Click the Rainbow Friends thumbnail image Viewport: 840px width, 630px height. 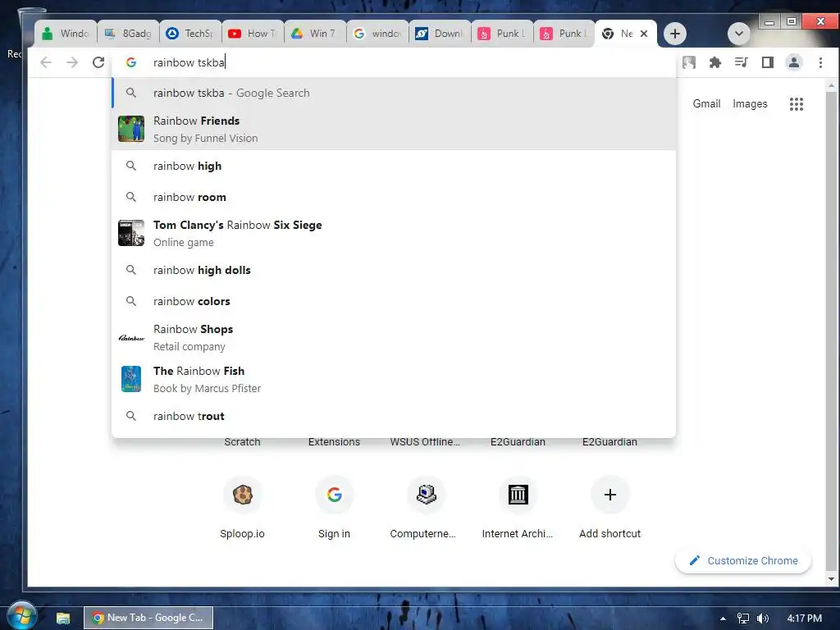tap(131, 129)
